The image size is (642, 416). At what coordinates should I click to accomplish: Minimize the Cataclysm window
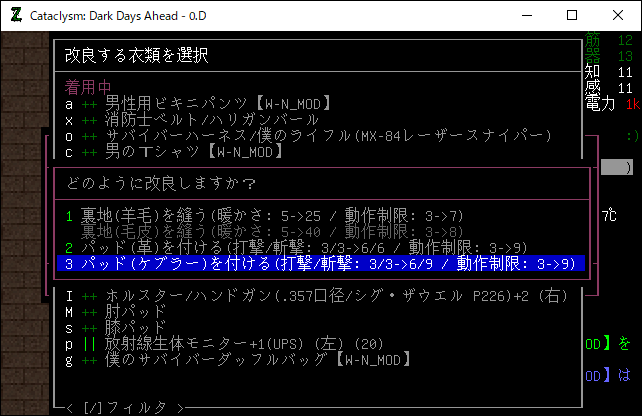coord(525,15)
